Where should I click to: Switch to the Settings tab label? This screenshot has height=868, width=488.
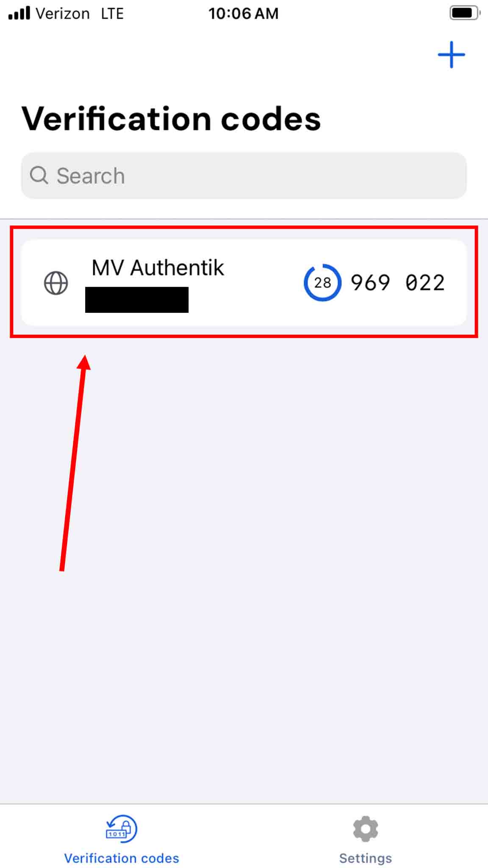click(365, 858)
